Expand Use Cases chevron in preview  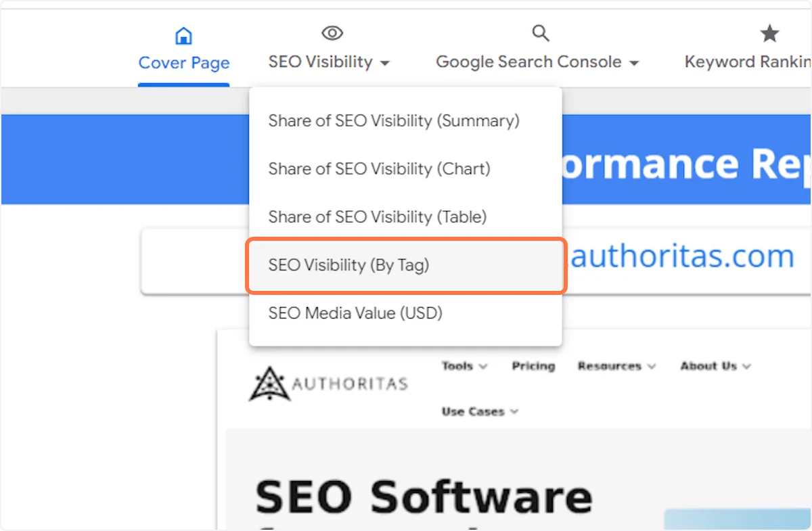point(514,412)
